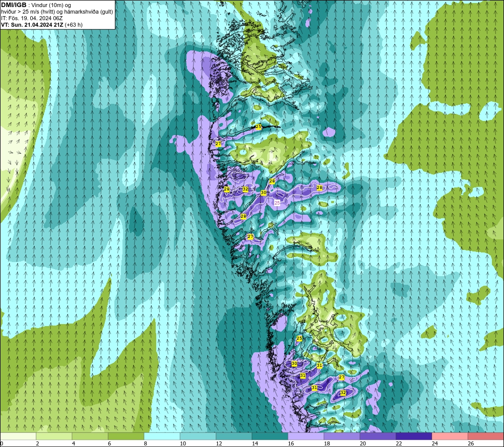Click the '(+63 h)' forecast offset text
504x447 pixels.
pyautogui.click(x=74, y=25)
